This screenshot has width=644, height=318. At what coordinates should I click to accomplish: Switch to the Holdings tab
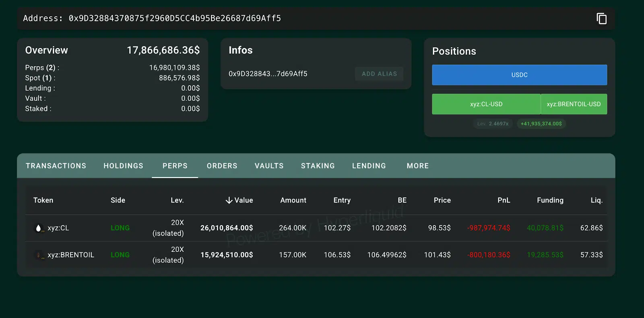pos(123,166)
